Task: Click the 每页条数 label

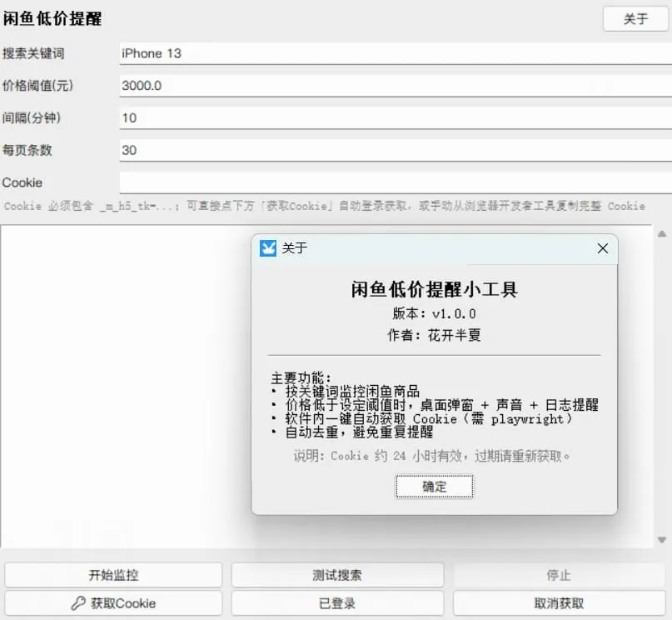Action: pos(27,151)
